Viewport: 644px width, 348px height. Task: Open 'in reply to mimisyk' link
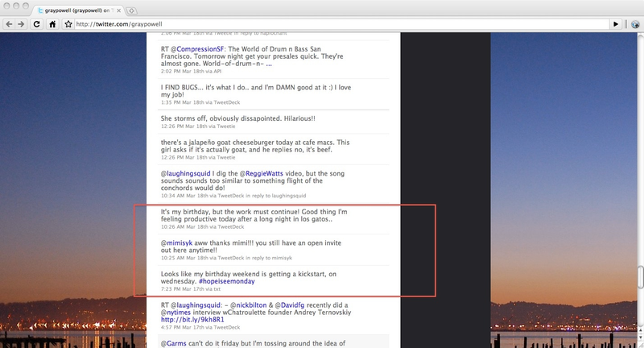269,258
